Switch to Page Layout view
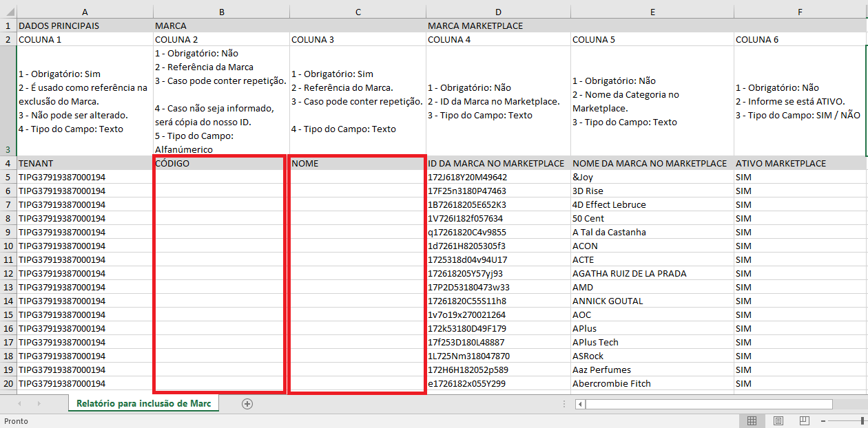This screenshot has width=868, height=428. click(x=778, y=420)
